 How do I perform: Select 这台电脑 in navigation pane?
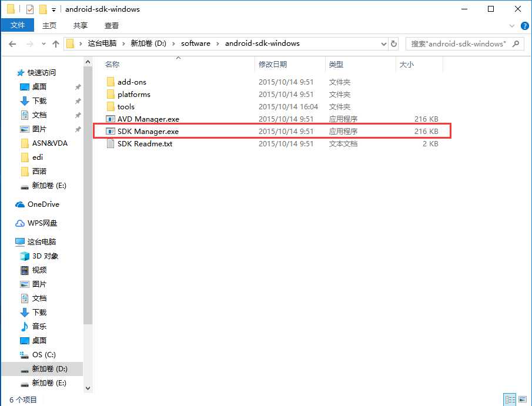click(36, 242)
